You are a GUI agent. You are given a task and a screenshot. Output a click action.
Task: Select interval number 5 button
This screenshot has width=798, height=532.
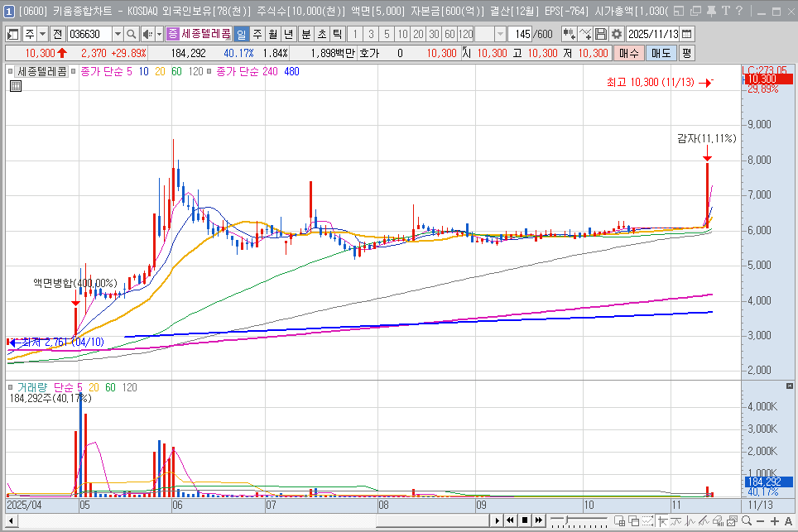click(387, 34)
